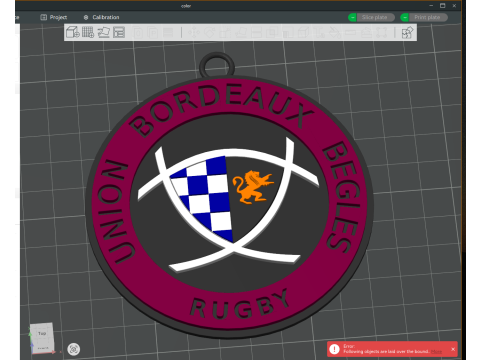Image resolution: width=480 pixels, height=360 pixels.
Task: Open the Assembly view icon
Action: pyautogui.click(x=407, y=32)
